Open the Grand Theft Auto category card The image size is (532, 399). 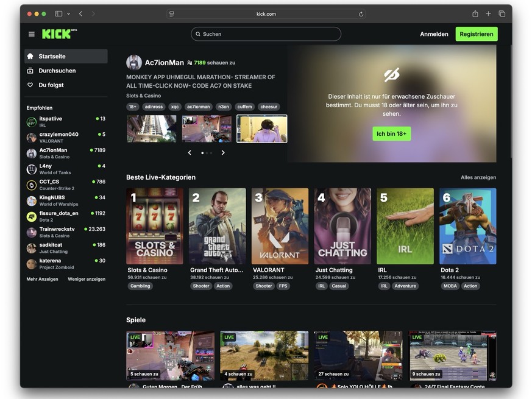pos(217,227)
